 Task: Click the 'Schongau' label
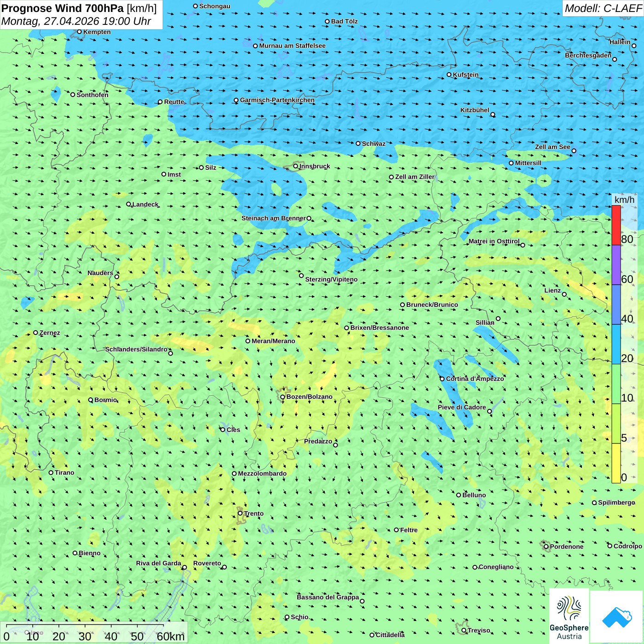[x=215, y=6]
